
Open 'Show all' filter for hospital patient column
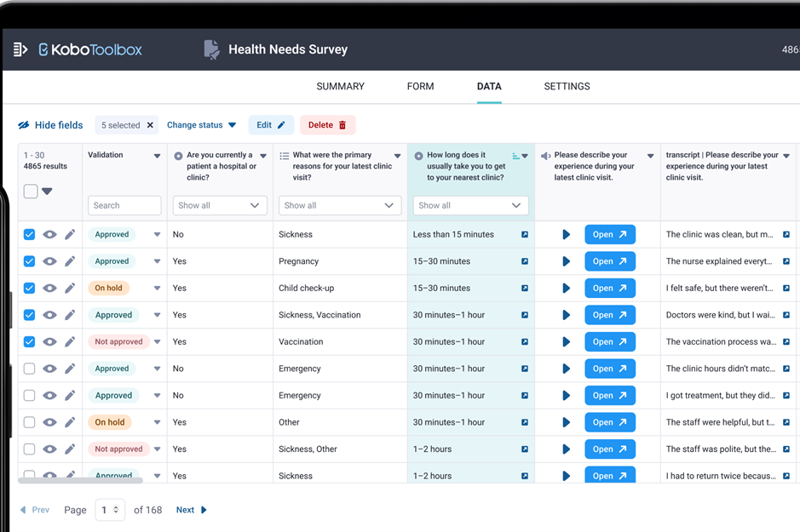[220, 205]
